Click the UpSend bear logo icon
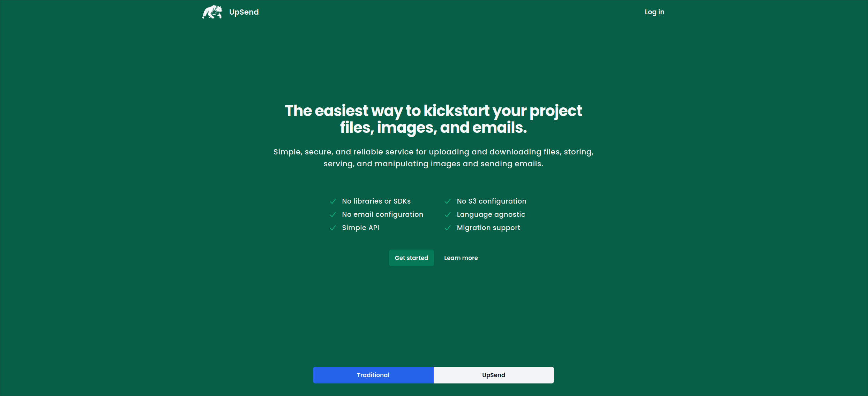 click(212, 12)
